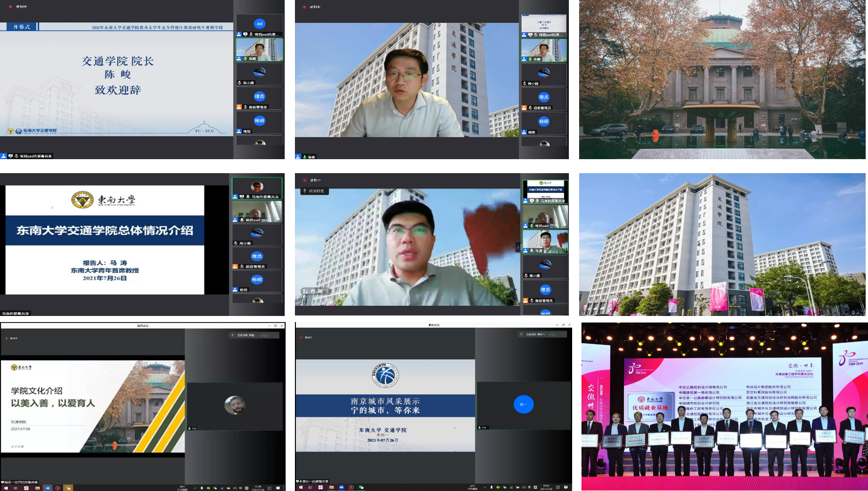Screen dimensions: 868x491
Task: Open the notification center in the 学院文化介绍 taskbar
Action: (x=278, y=488)
